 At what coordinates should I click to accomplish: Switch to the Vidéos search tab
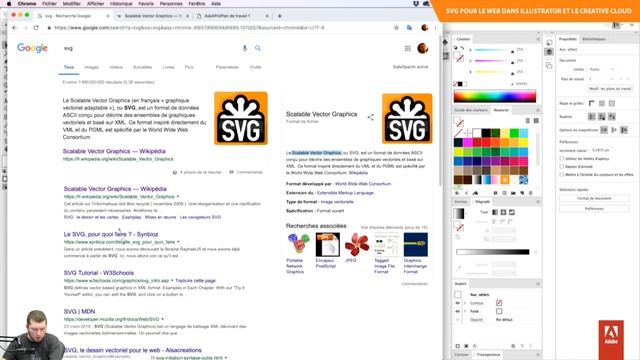point(116,67)
